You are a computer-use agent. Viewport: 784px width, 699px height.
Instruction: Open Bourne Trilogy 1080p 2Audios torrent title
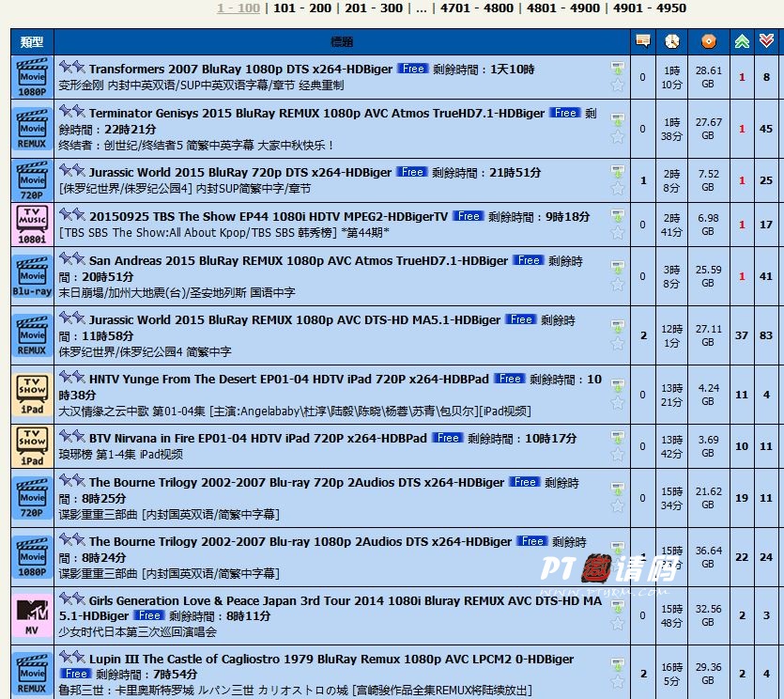pos(300,541)
